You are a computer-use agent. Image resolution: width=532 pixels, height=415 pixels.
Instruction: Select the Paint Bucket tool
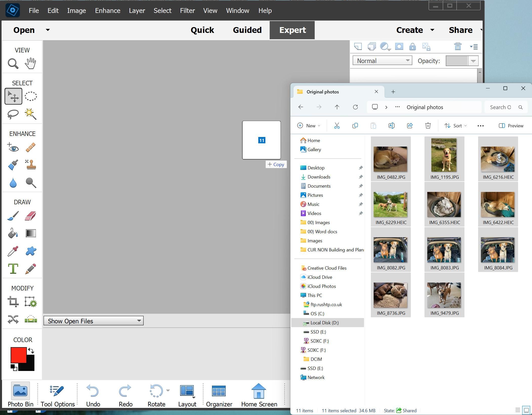(13, 233)
